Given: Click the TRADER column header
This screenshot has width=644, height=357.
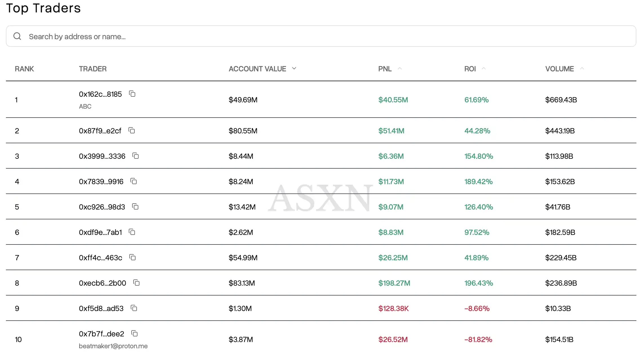Looking at the screenshot, I should [93, 69].
